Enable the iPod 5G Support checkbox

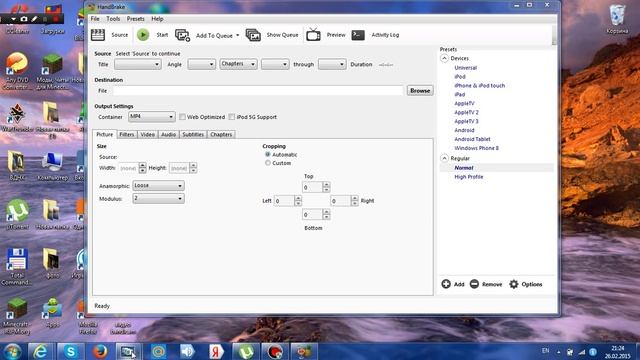click(x=231, y=117)
